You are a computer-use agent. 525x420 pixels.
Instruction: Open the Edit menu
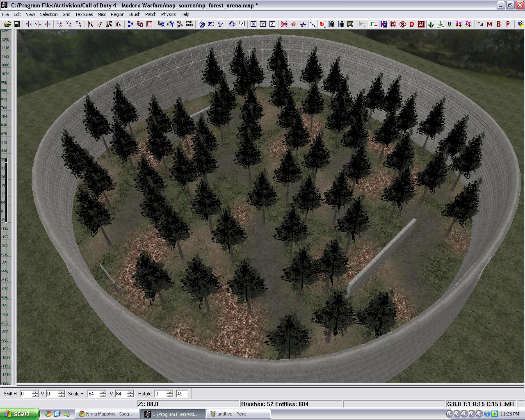pyautogui.click(x=17, y=14)
